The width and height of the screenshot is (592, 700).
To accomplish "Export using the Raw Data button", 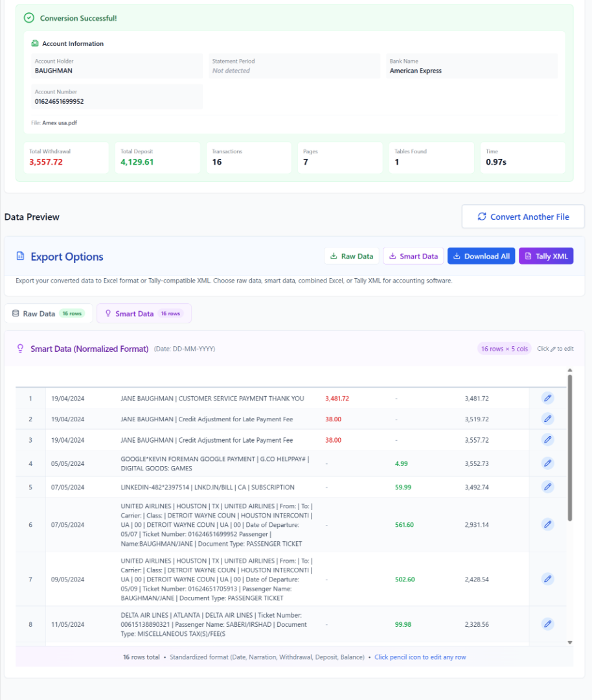I will (351, 256).
